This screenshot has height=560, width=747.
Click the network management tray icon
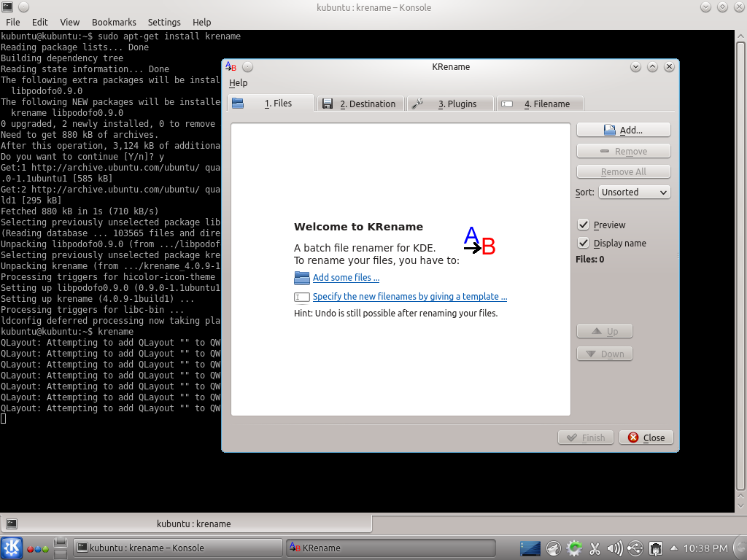(656, 548)
